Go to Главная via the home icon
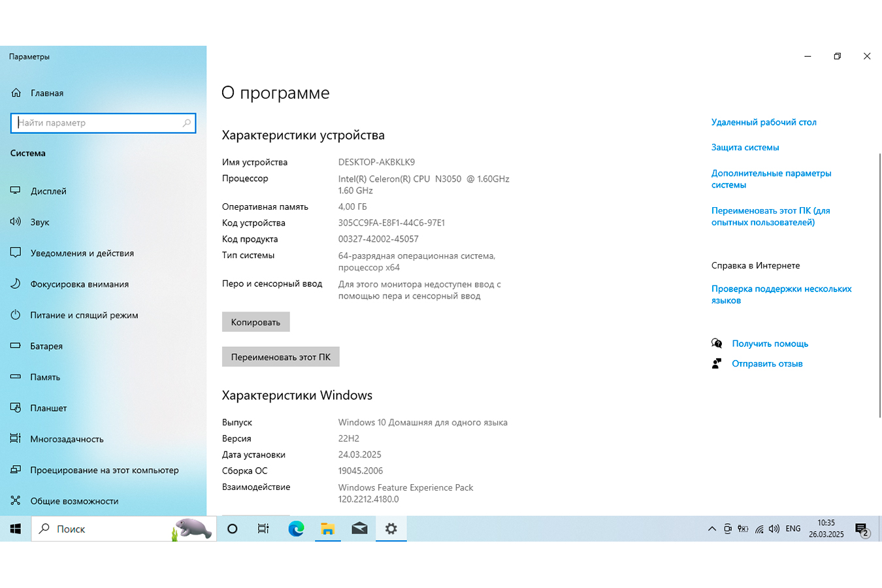The height and width of the screenshot is (588, 882). (x=16, y=93)
